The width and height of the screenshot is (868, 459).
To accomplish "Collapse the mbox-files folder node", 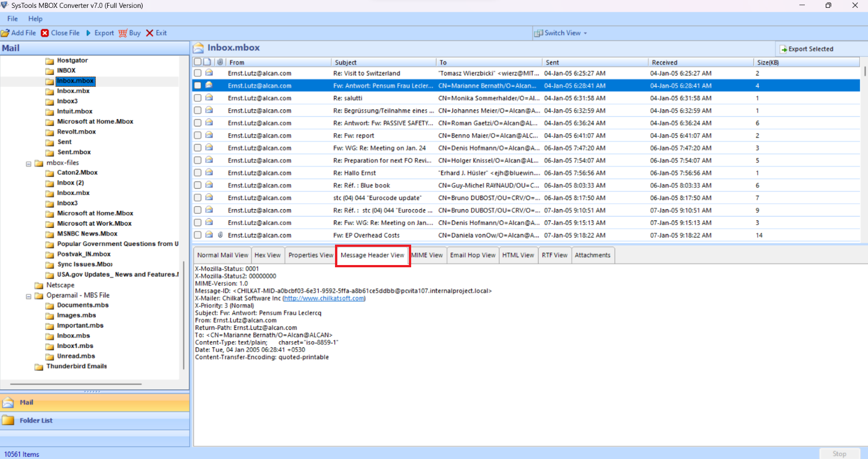I will coord(28,162).
